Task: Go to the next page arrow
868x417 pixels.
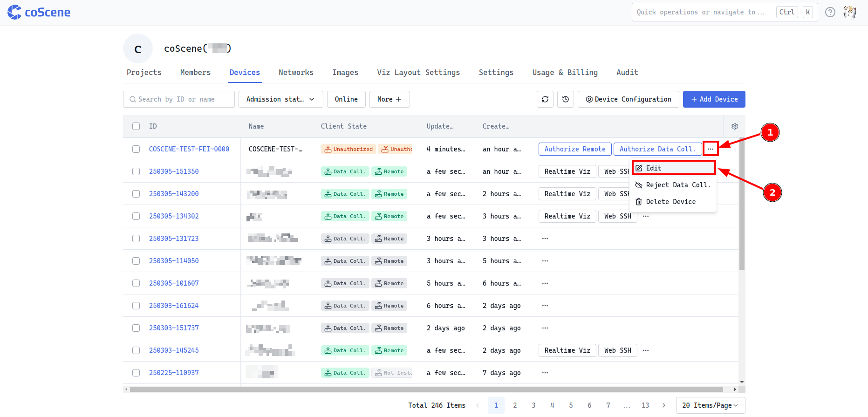Action: [664, 405]
